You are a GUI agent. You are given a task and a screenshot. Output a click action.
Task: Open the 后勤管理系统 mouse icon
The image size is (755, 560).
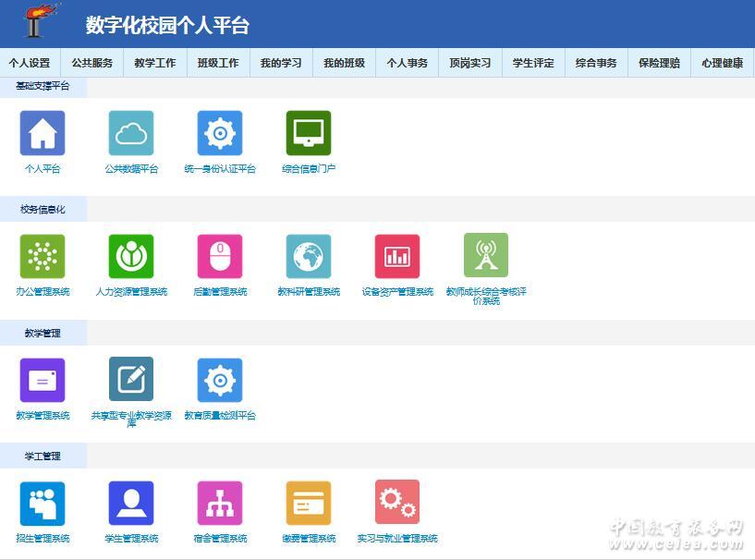(x=220, y=256)
